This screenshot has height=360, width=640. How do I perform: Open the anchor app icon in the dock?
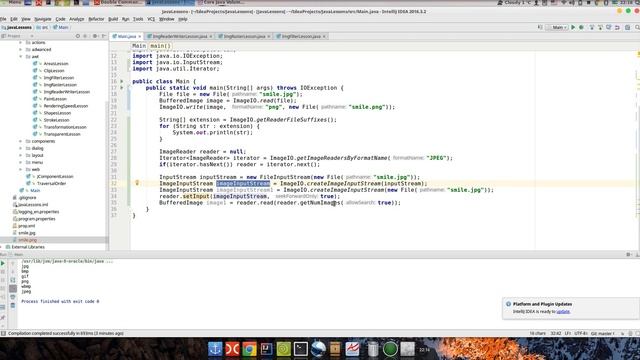pyautogui.click(x=215, y=349)
